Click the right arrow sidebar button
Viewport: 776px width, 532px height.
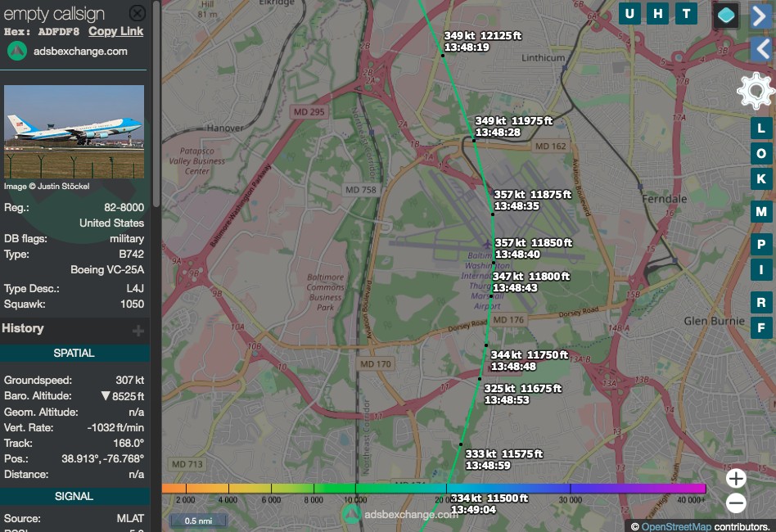pyautogui.click(x=760, y=16)
